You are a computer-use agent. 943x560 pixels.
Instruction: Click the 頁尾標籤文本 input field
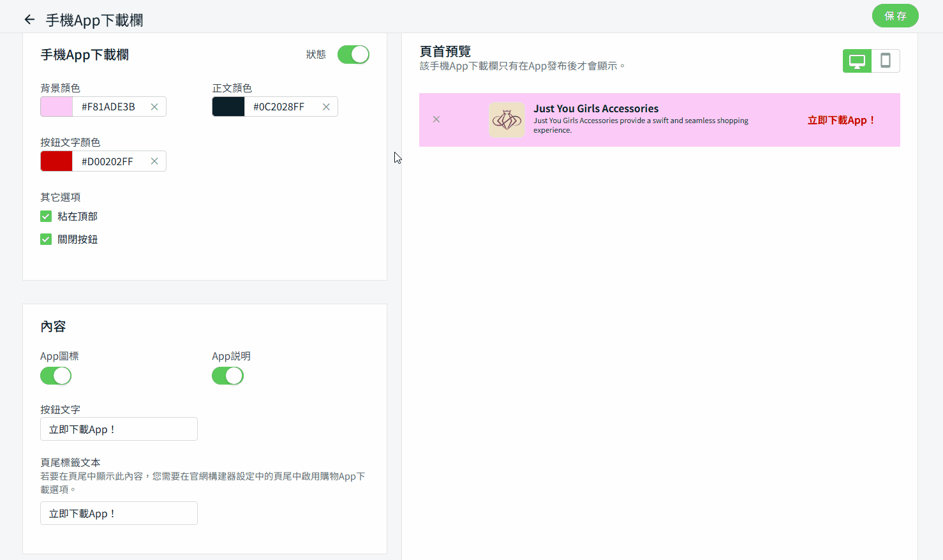tap(119, 513)
